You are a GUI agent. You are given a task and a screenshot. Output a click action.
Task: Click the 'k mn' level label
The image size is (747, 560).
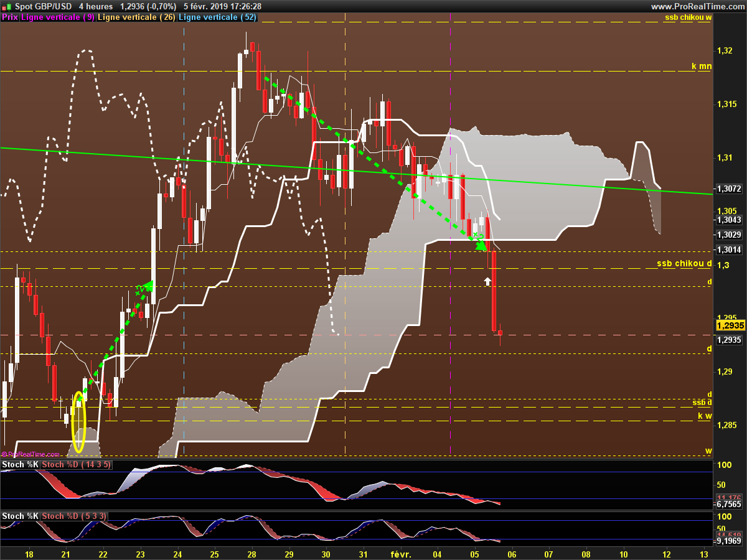tap(702, 65)
